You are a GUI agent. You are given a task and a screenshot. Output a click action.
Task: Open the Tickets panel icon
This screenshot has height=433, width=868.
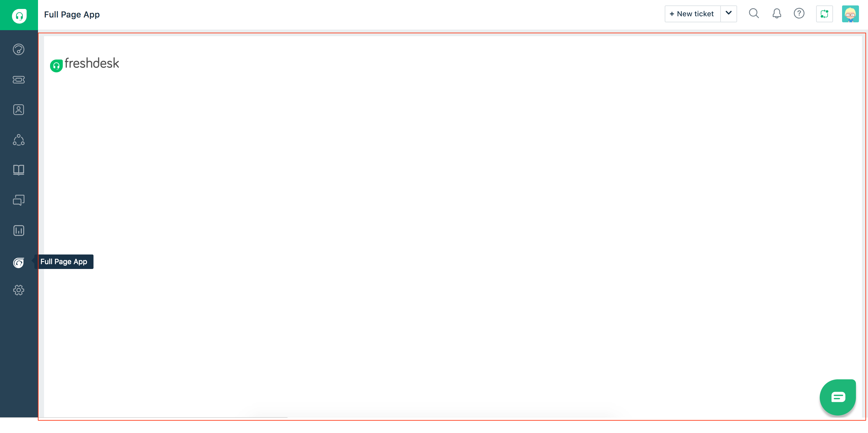coord(19,80)
